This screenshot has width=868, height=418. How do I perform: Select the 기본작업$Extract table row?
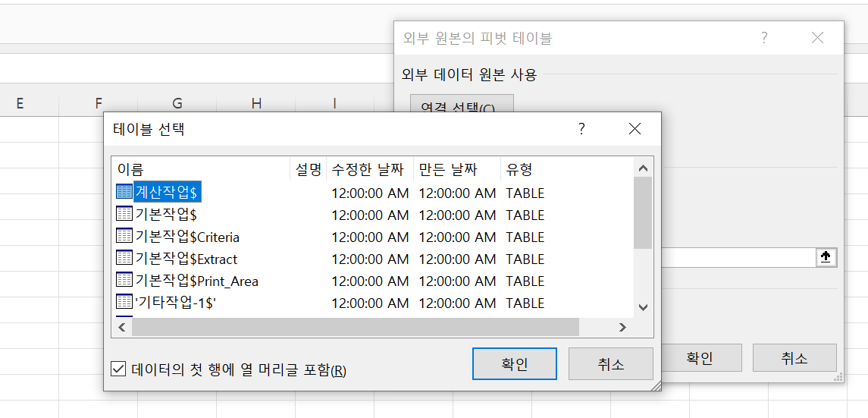click(x=186, y=259)
